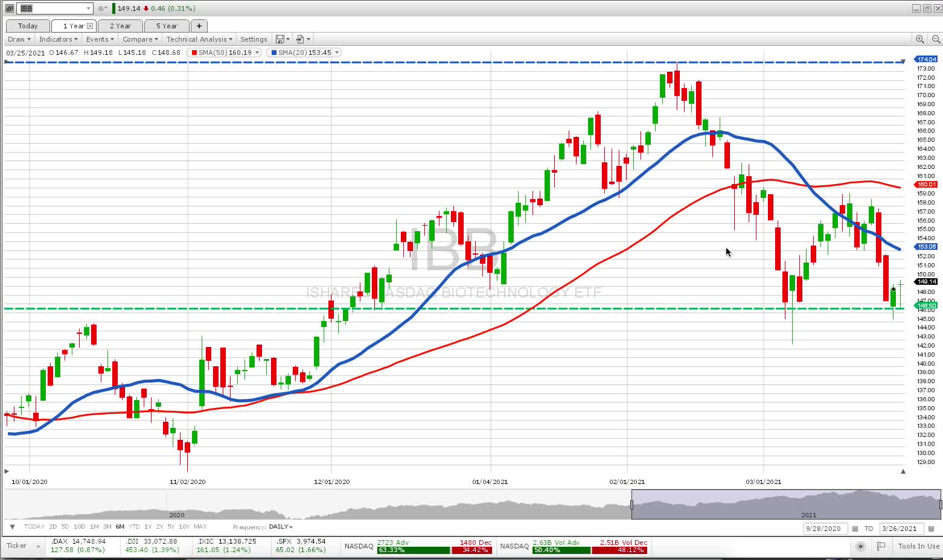Image resolution: width=943 pixels, height=560 pixels.
Task: Open the list menu icon next to symbol field
Action: (x=103, y=8)
